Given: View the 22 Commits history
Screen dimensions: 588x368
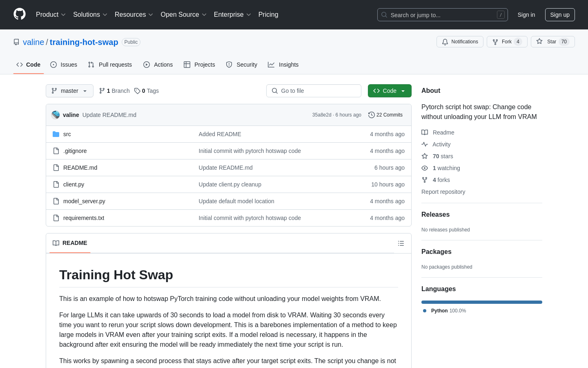Looking at the screenshot, I should pos(385,115).
